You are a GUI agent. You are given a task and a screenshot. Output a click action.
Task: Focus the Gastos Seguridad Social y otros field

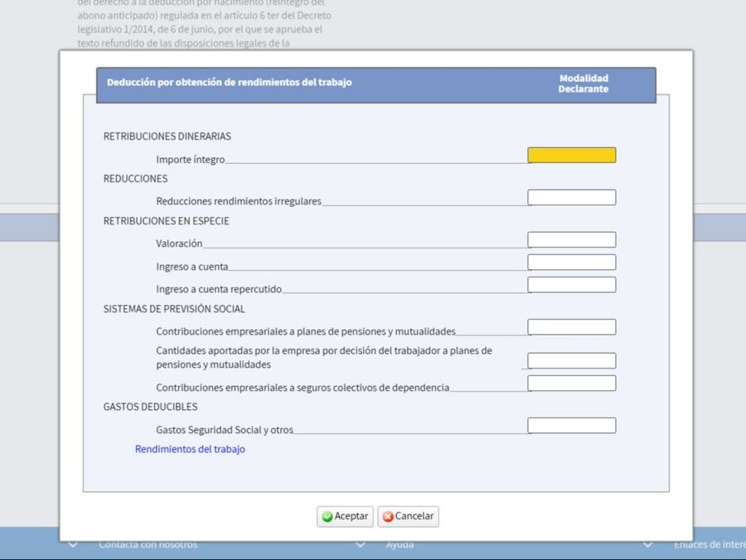pyautogui.click(x=571, y=425)
